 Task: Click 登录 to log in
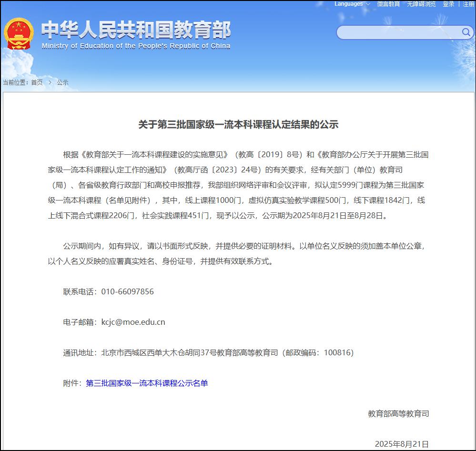(x=448, y=4)
